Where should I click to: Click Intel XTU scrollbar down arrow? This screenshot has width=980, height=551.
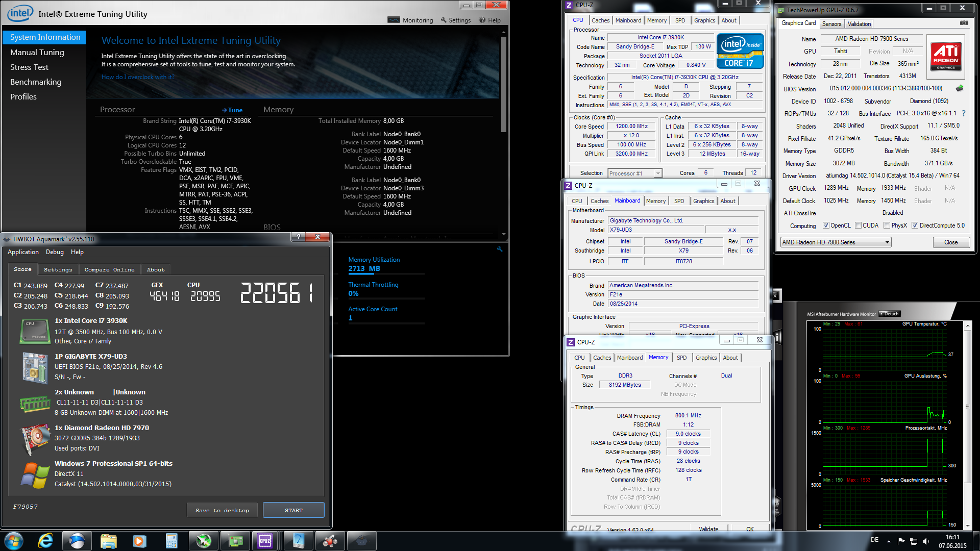click(x=504, y=234)
